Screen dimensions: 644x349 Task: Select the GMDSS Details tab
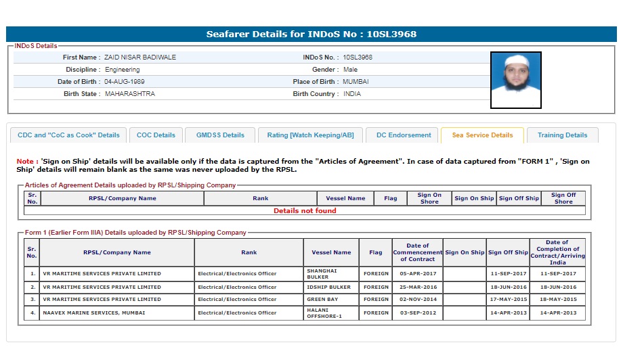pos(220,135)
